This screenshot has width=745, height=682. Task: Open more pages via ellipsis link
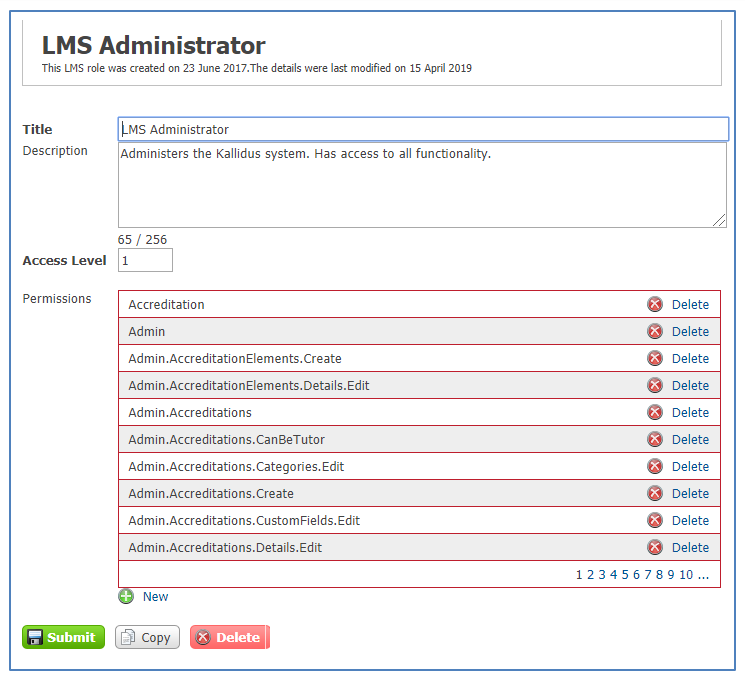704,575
